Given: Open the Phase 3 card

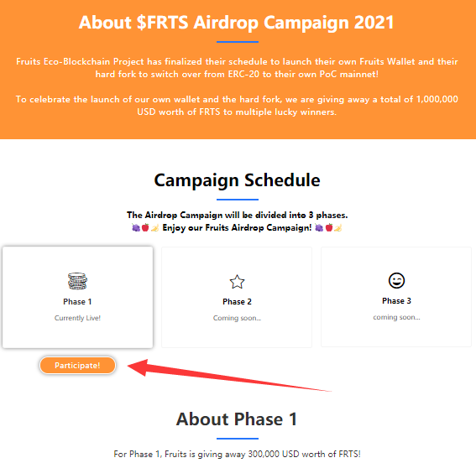Looking at the screenshot, I should 396,297.
